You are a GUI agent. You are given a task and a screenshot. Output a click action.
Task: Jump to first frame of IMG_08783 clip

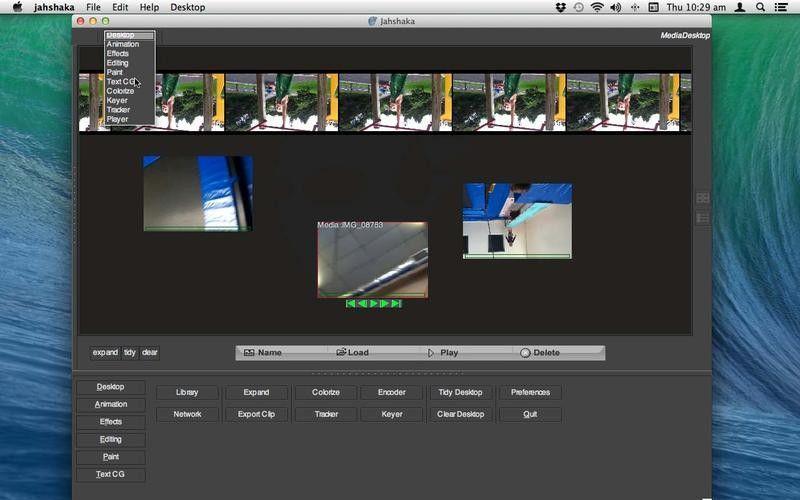(351, 304)
